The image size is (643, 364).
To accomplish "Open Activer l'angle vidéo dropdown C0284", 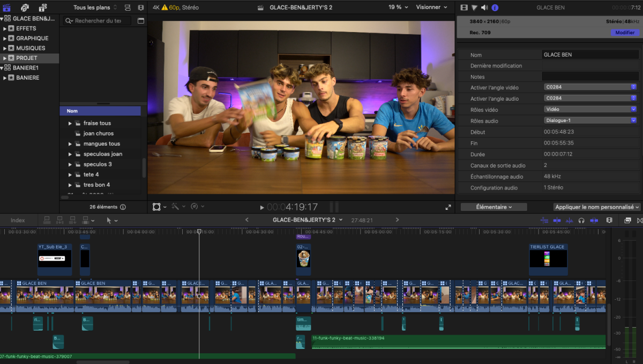I will tap(590, 87).
